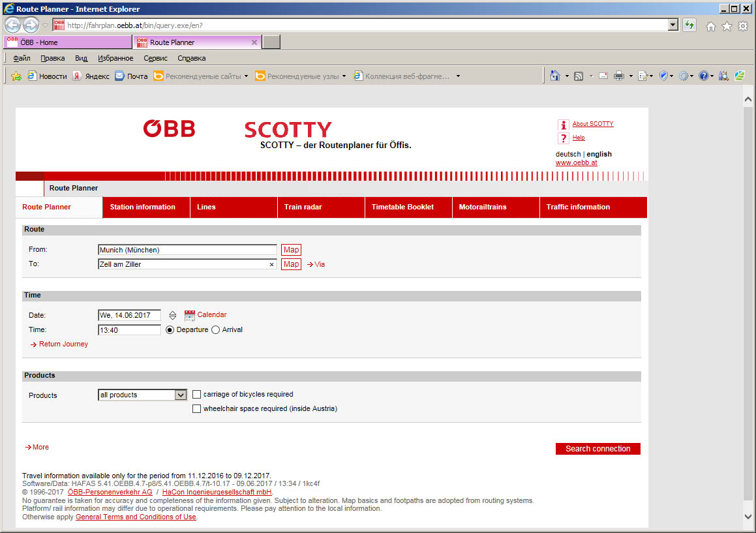
Task: Open the calendar icon beside the date
Action: [x=190, y=316]
